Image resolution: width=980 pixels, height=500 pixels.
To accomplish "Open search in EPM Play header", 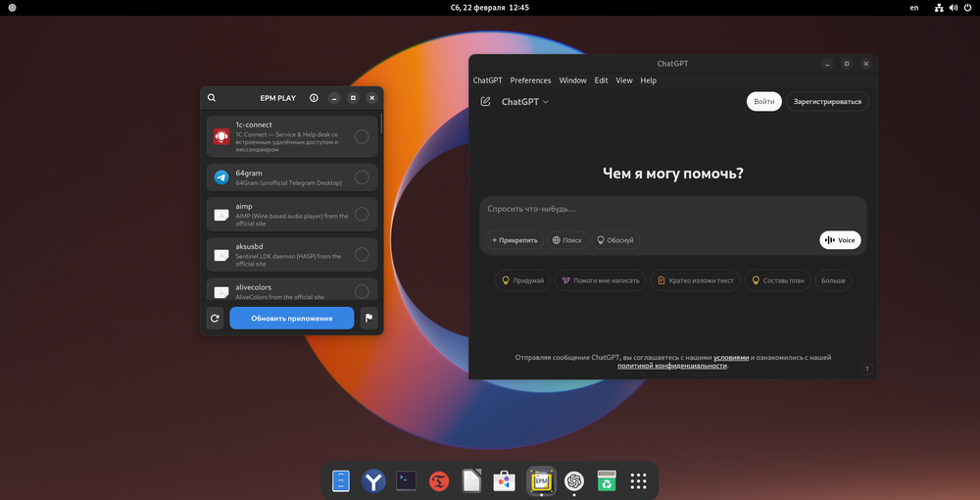I will pyautogui.click(x=212, y=98).
